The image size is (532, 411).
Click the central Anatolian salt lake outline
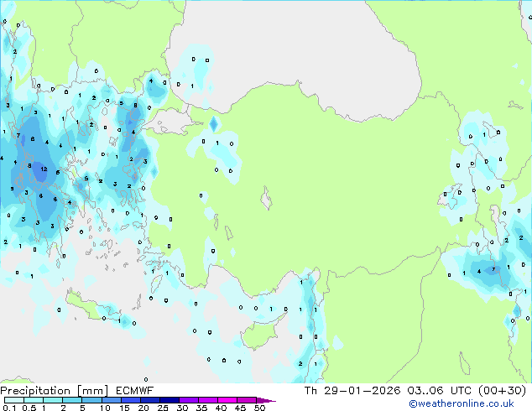click(x=266, y=198)
